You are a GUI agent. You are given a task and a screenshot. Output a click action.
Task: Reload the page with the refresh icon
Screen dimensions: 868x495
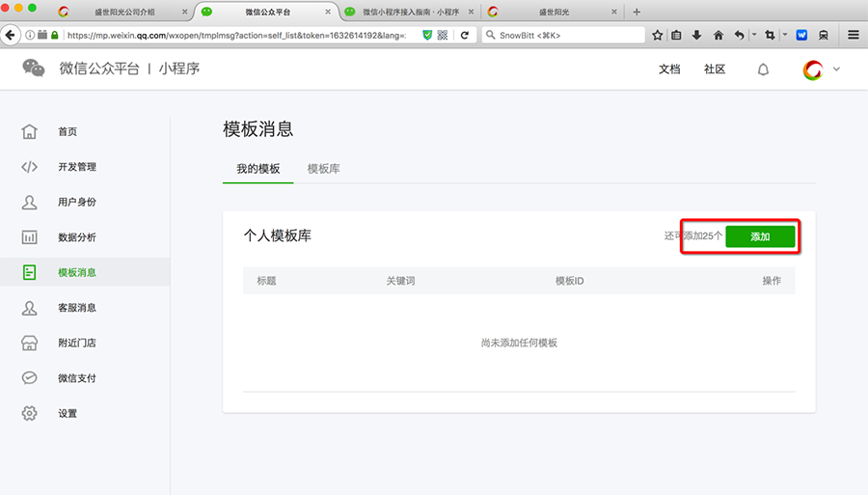(x=465, y=35)
